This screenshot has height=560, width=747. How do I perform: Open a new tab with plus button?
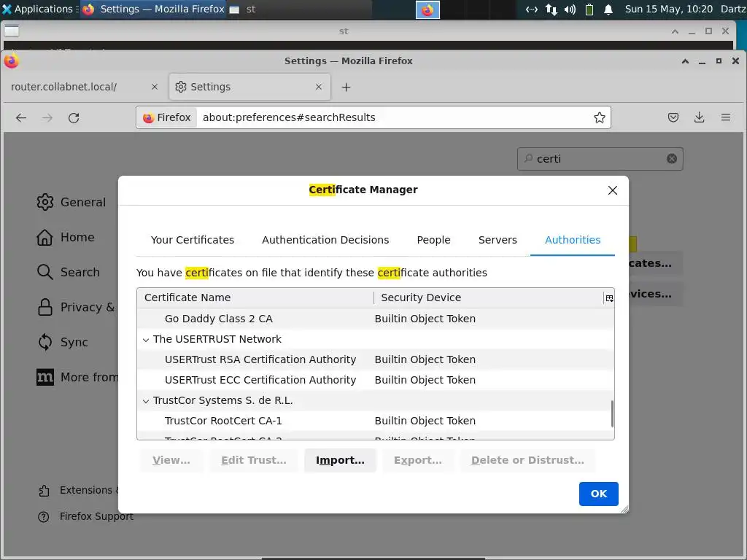(347, 87)
